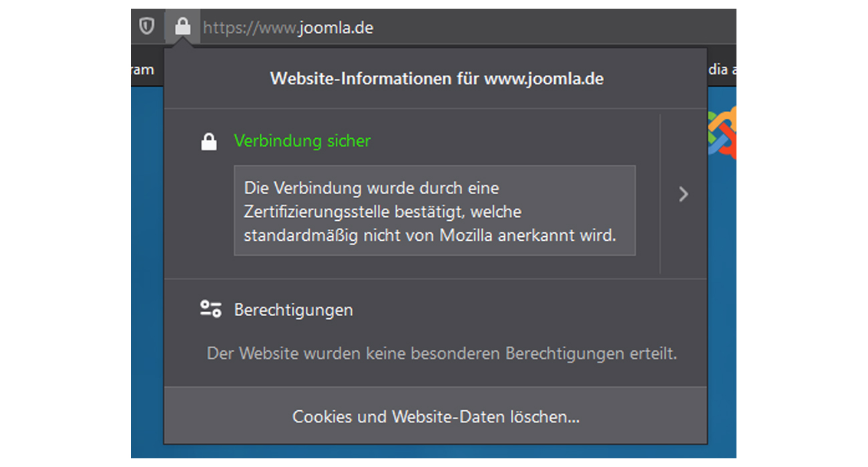Click the Website-Informationen für www.joomla.de header

click(x=436, y=79)
